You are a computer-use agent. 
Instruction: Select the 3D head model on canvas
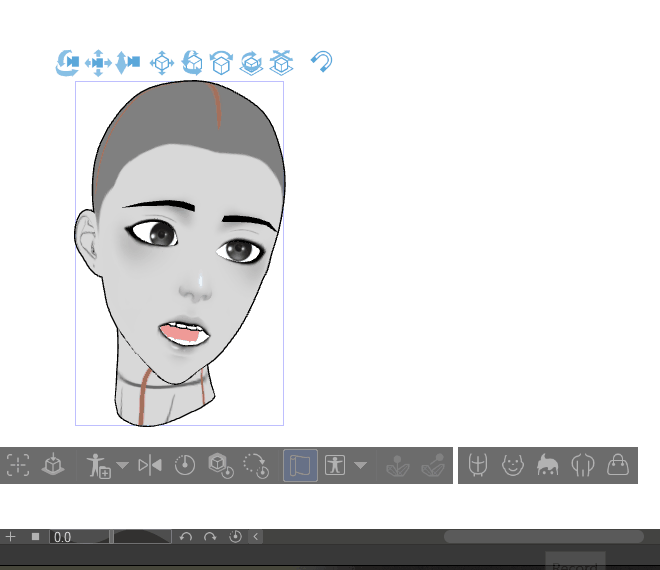[181, 253]
